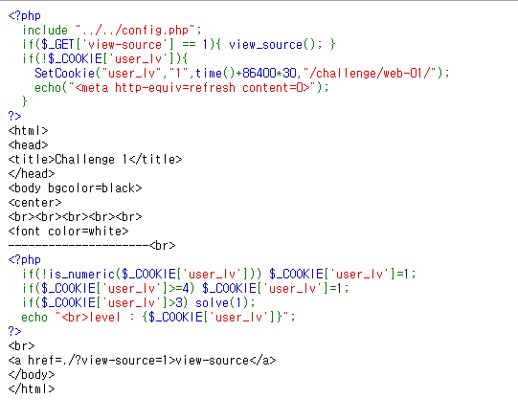518x420 pixels.
Task: Click the >=4 comparison line
Action: click(x=185, y=289)
